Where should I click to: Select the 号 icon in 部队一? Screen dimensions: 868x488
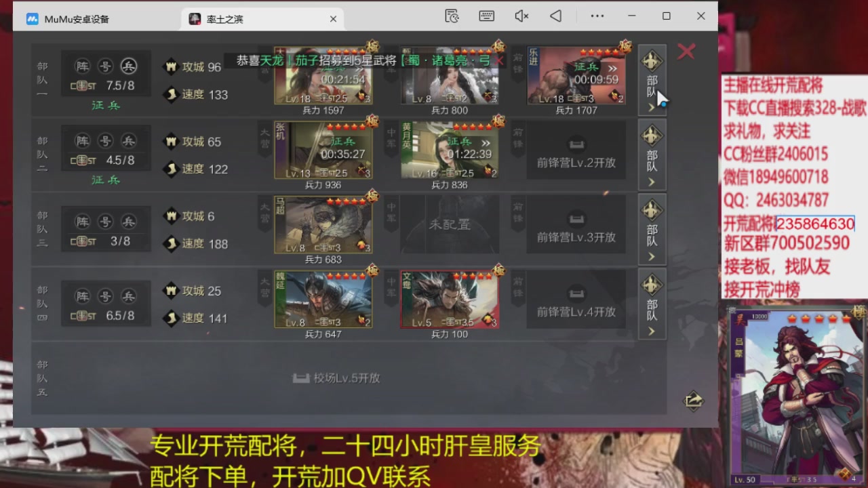105,66
